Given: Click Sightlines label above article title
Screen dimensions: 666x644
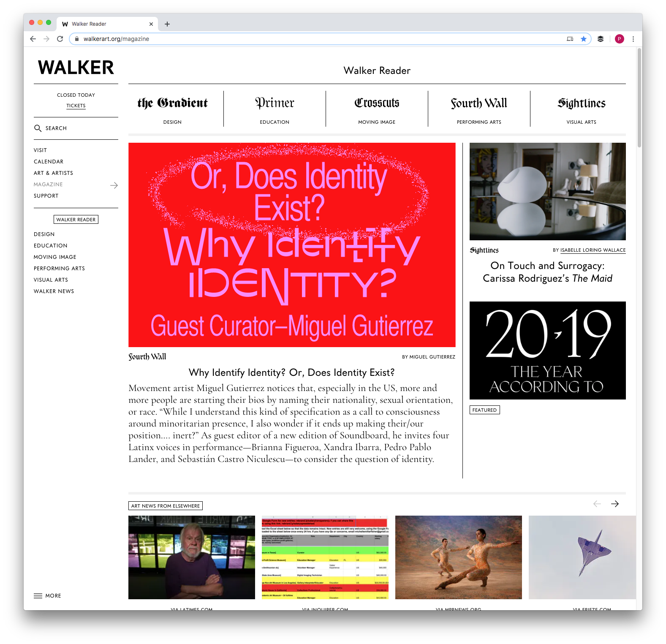Looking at the screenshot, I should 484,250.
